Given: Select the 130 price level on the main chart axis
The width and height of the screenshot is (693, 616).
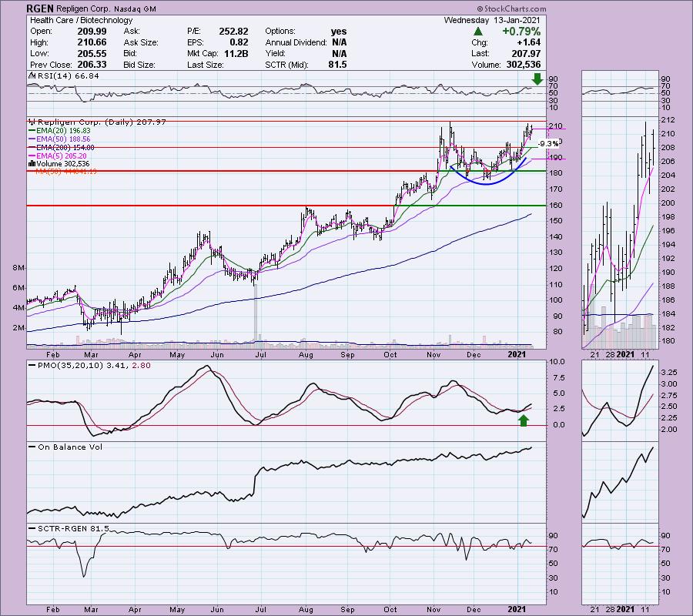Looking at the screenshot, I should click(555, 253).
